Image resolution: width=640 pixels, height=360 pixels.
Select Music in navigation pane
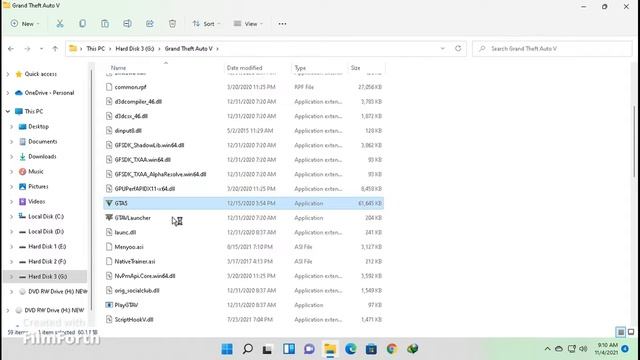[36, 171]
